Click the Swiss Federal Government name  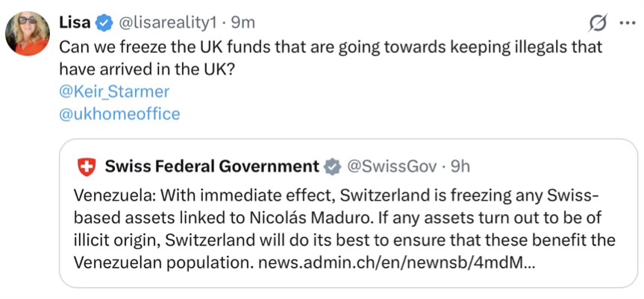(212, 166)
